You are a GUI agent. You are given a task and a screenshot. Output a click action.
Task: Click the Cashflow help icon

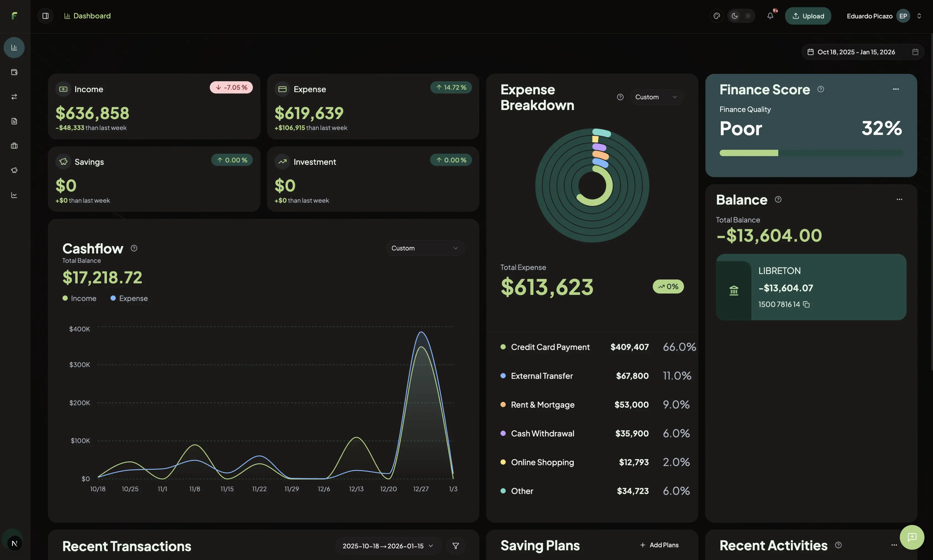tap(134, 248)
